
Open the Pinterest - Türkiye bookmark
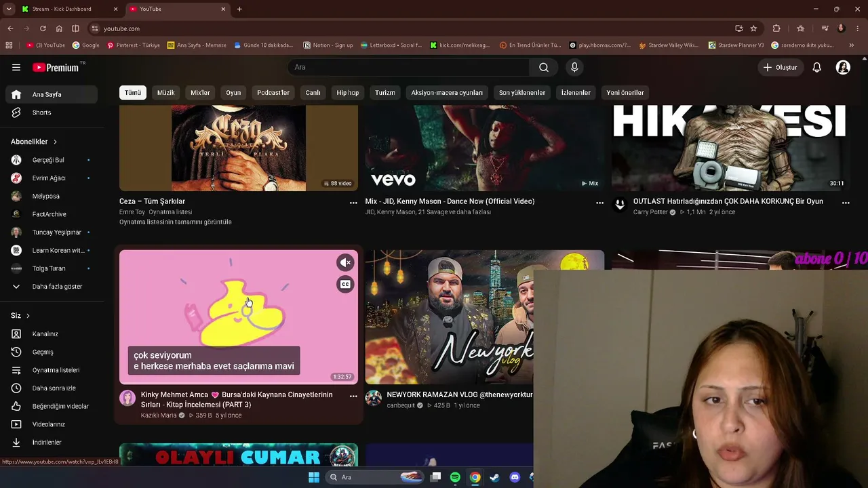pos(134,45)
